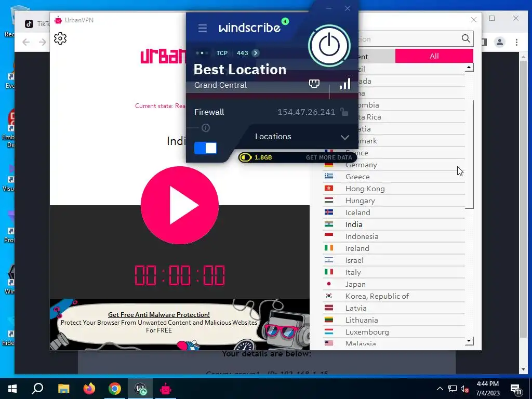Select Indonesia from the country list
This screenshot has width=532, height=399.
pyautogui.click(x=394, y=236)
